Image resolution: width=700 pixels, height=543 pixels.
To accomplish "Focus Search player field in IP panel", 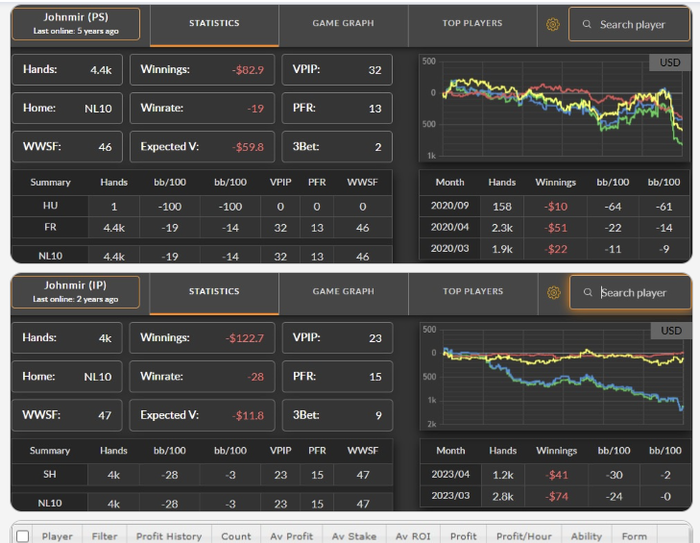I will (630, 292).
